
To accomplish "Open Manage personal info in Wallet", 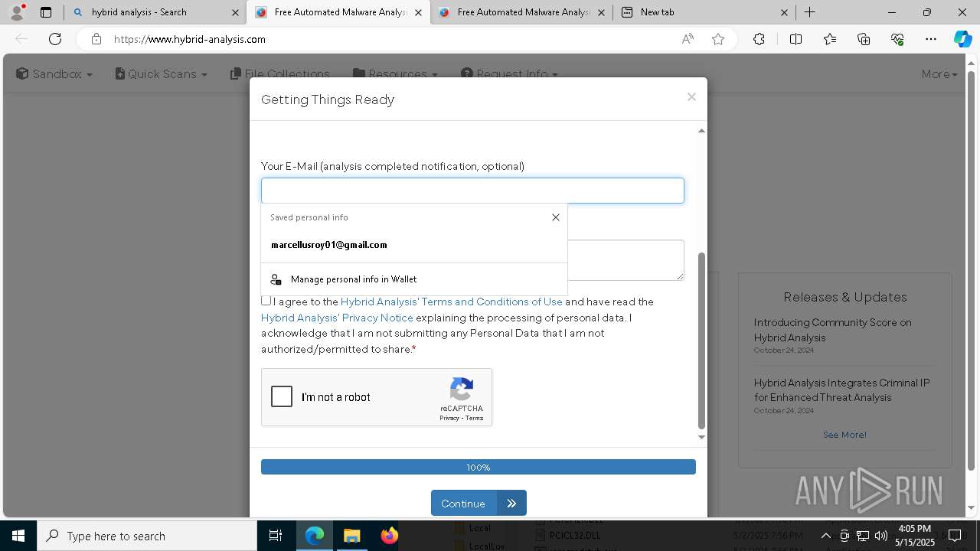I will coord(413,279).
